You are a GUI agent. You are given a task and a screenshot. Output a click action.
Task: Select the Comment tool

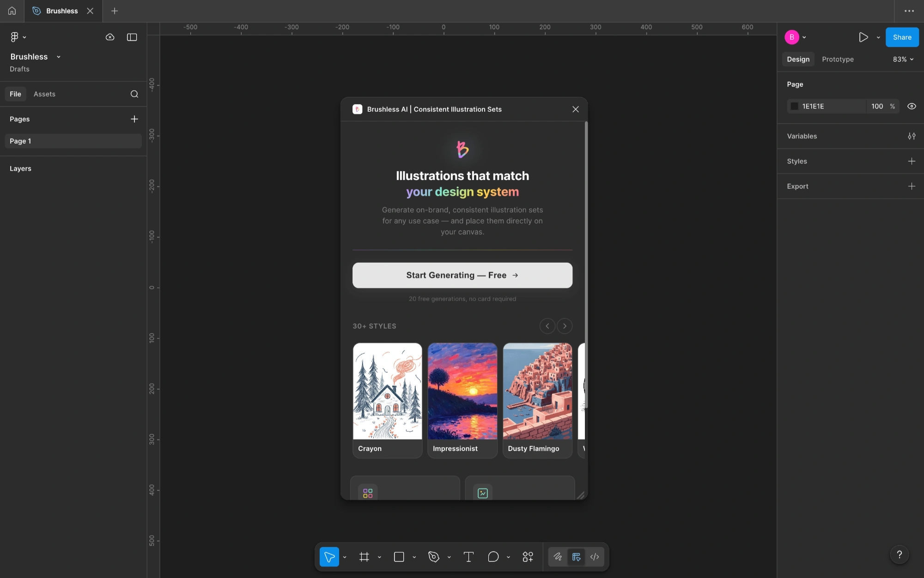click(493, 557)
